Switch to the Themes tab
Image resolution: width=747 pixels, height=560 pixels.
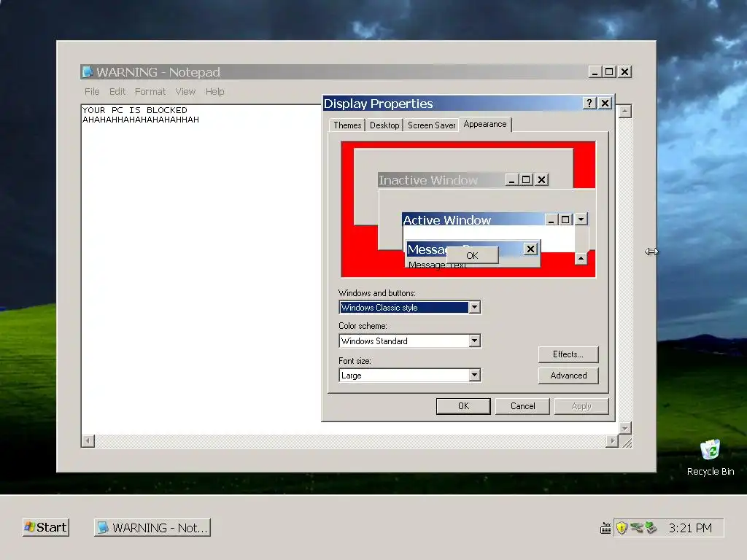tap(347, 125)
